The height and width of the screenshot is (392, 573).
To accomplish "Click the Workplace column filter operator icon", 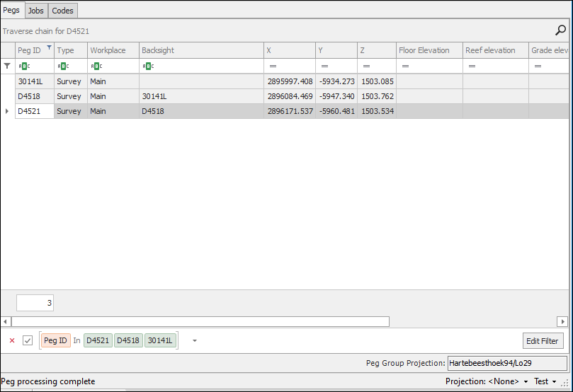I will (96, 66).
